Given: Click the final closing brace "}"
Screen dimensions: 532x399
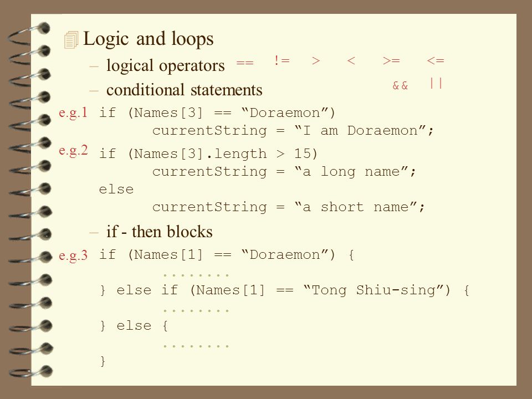Looking at the screenshot, I should tap(103, 361).
